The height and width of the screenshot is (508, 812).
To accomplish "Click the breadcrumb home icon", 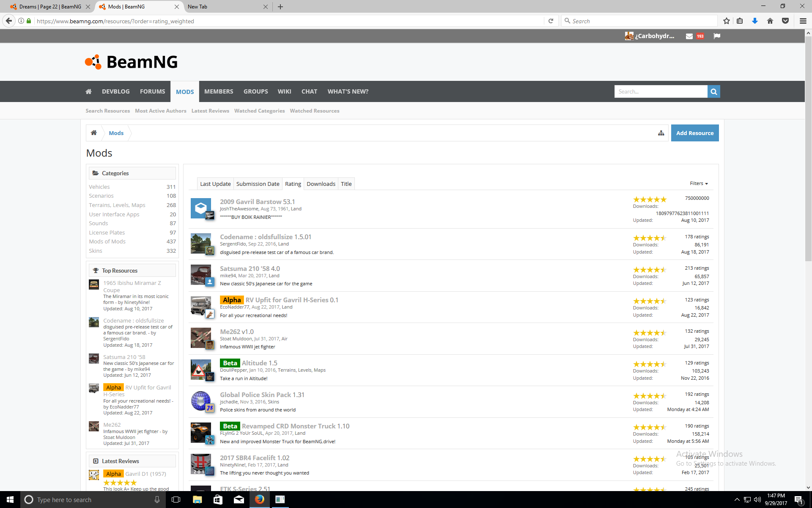I will pyautogui.click(x=94, y=133).
